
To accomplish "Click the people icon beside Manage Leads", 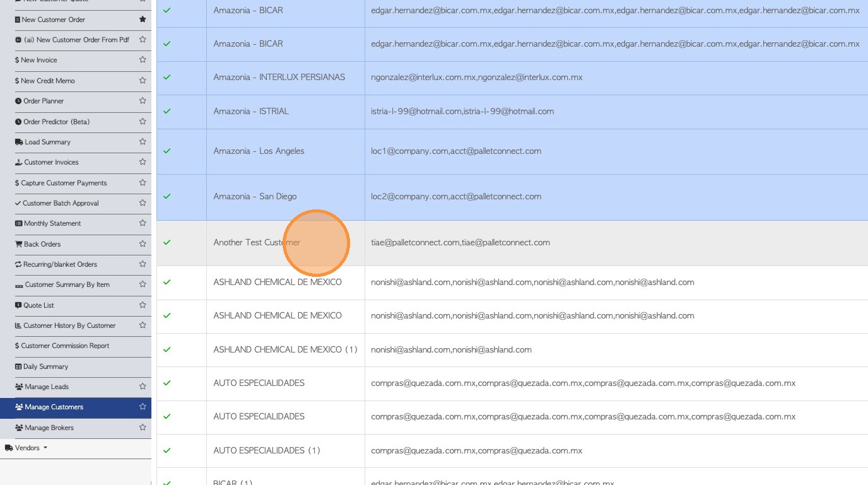I will point(19,387).
